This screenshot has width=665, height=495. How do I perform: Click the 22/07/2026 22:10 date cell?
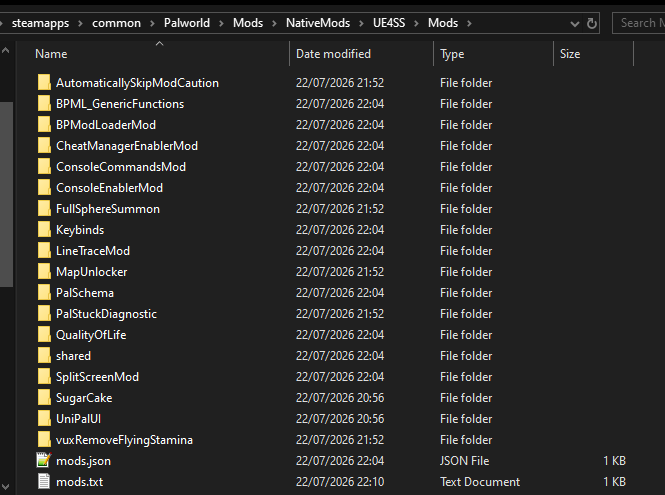tap(340, 482)
